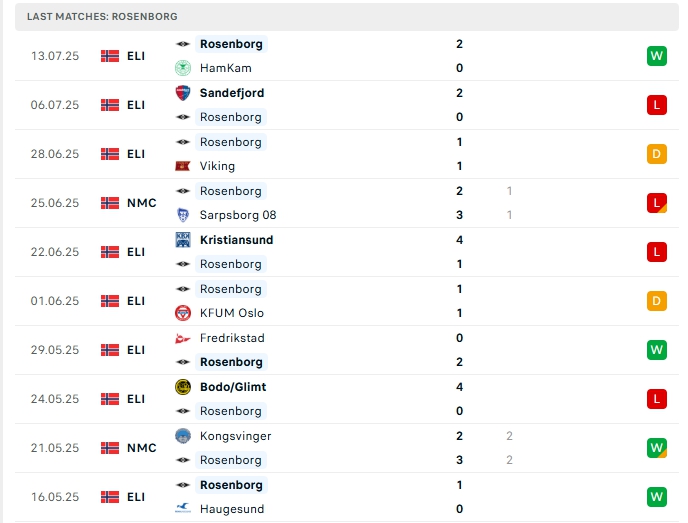Viewport: 688px width, 523px height.
Task: Open the 16.05.25 Rosenborg vs Haugesund match row
Action: tap(400, 497)
